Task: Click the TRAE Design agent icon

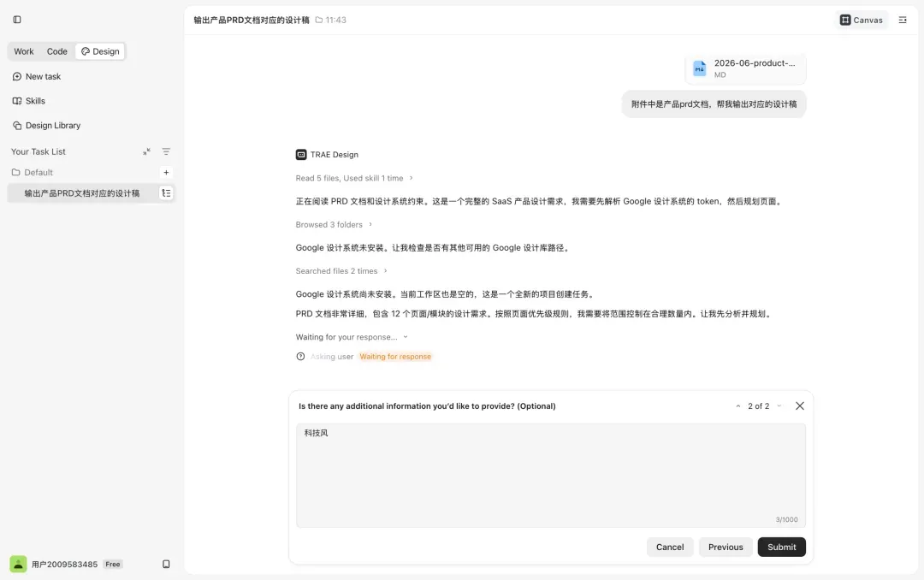Action: pos(301,155)
